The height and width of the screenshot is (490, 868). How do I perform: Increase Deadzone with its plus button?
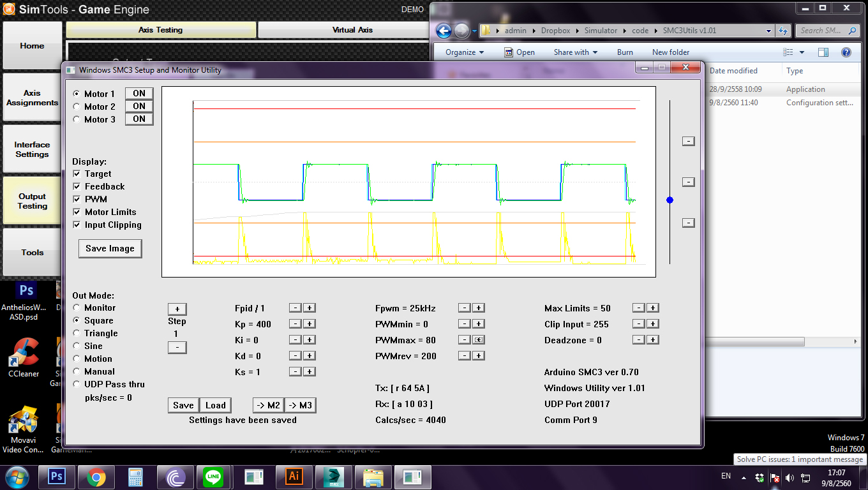[x=652, y=339]
